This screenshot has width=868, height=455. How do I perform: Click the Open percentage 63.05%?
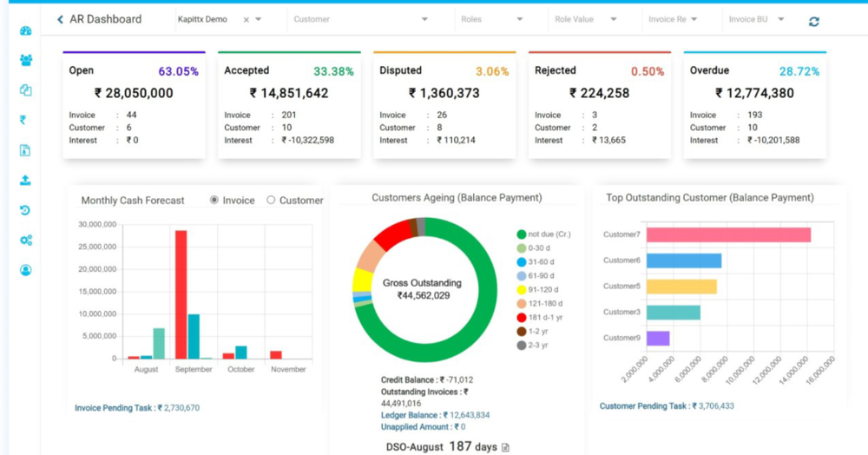[x=178, y=71]
